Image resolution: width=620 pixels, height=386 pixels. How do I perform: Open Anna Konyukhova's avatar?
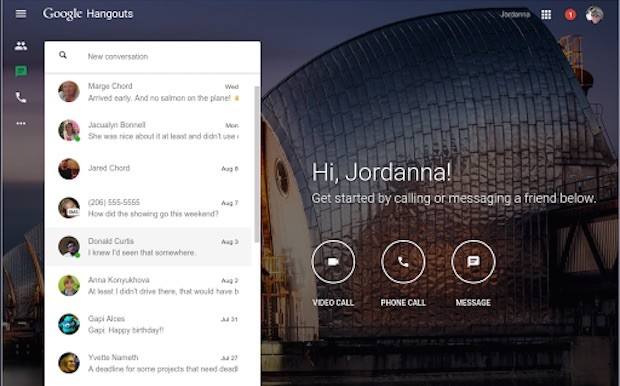point(69,285)
